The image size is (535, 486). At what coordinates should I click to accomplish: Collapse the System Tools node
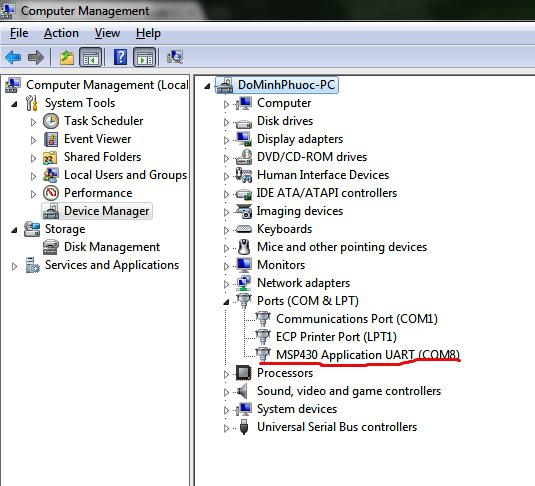14,104
